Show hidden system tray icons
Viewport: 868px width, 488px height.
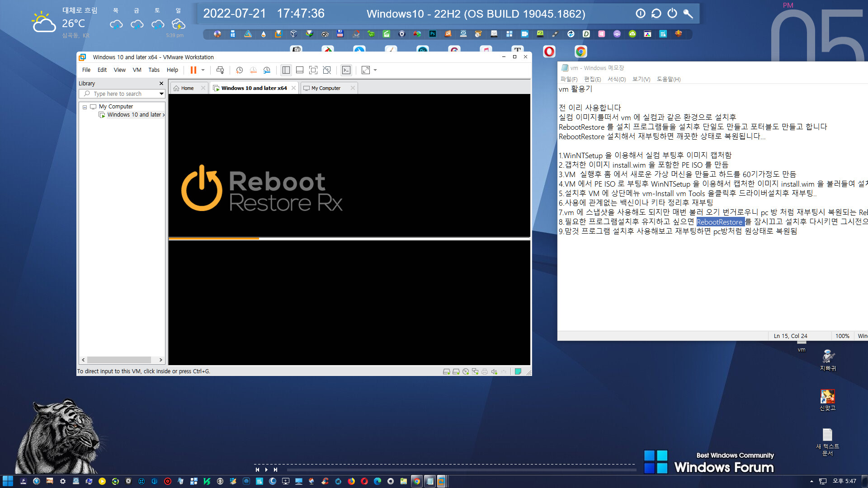(x=811, y=481)
